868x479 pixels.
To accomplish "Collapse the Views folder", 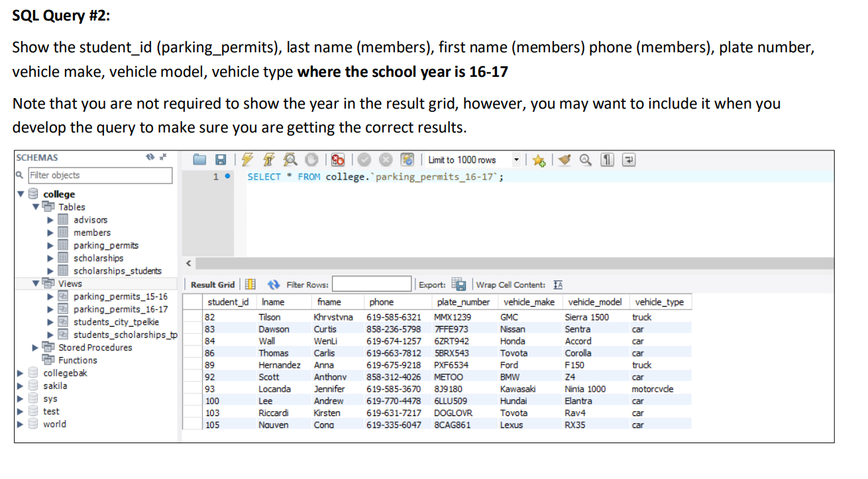I will pos(37,284).
